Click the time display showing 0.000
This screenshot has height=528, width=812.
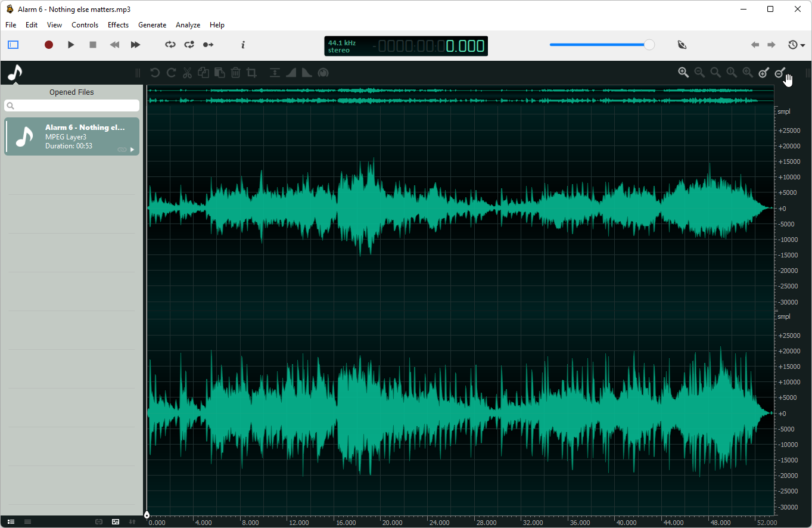(x=465, y=46)
